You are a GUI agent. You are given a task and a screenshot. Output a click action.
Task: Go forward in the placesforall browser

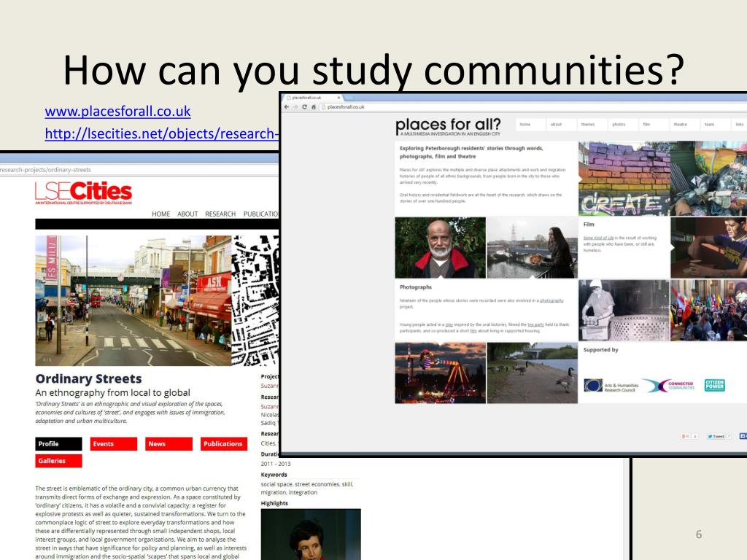coord(295,106)
